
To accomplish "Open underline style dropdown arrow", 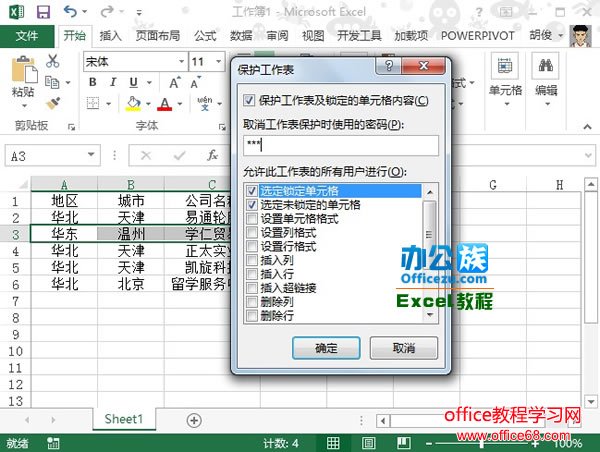I will tap(149, 82).
